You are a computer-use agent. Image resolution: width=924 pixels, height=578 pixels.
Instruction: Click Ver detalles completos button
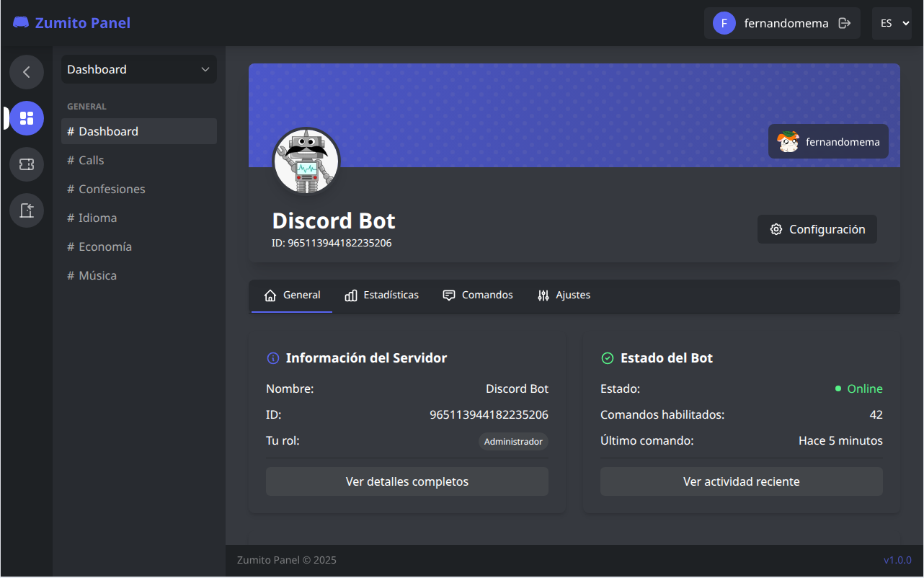407,481
